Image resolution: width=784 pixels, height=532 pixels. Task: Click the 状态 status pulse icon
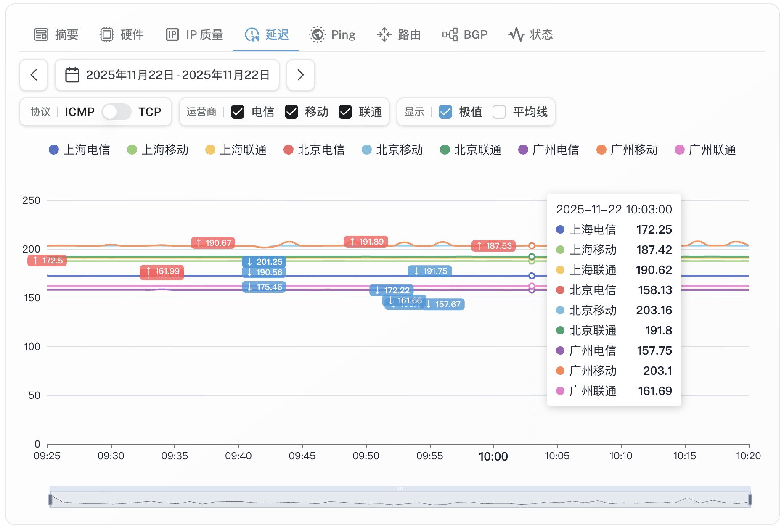click(x=516, y=34)
